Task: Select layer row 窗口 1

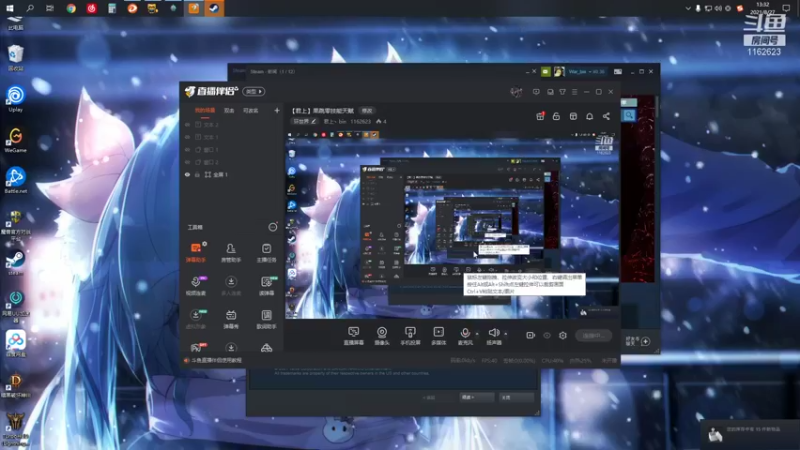Action: (231, 149)
